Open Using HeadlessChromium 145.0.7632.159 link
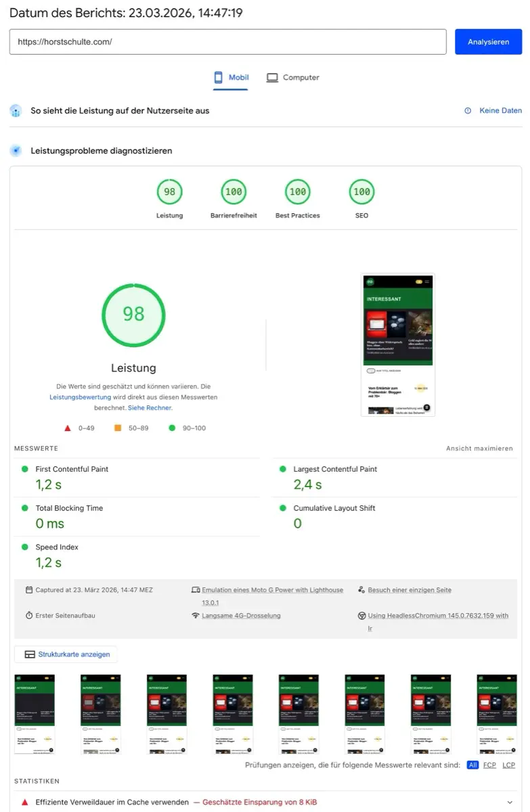 coord(438,622)
